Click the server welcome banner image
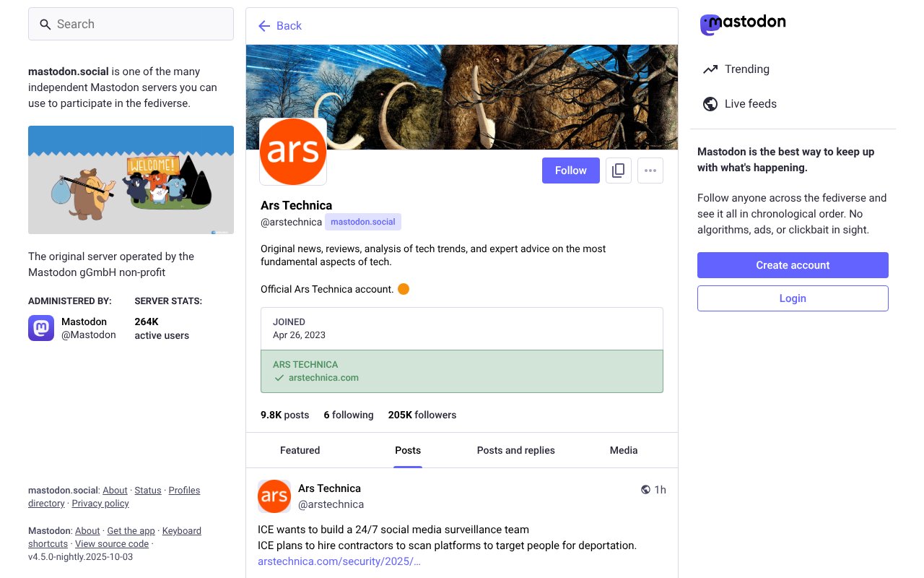Viewport: 924px width, 578px height. tap(131, 180)
